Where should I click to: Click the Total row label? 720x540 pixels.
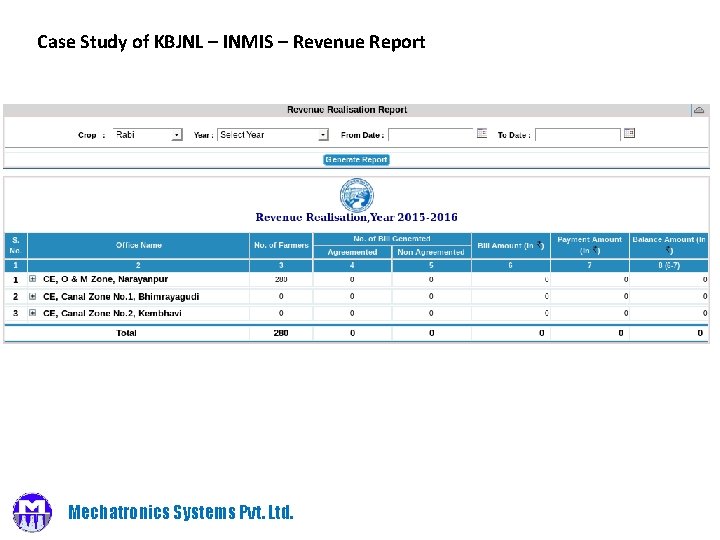coord(126,333)
